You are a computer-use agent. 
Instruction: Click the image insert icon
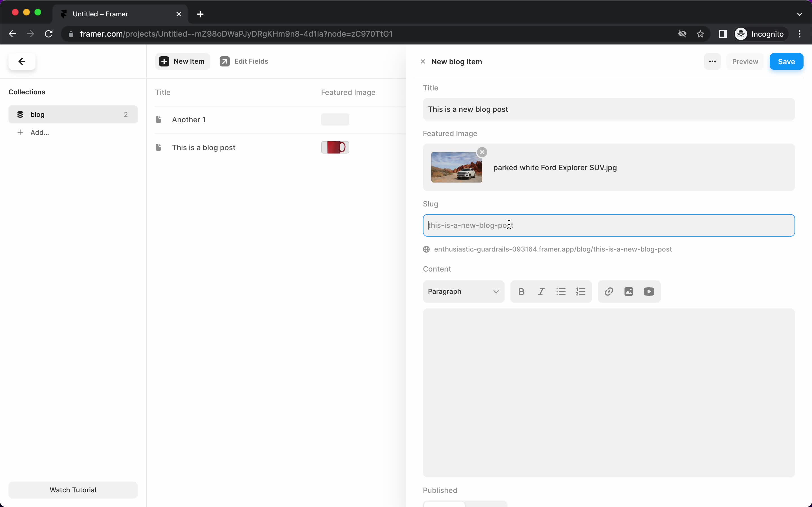628,292
